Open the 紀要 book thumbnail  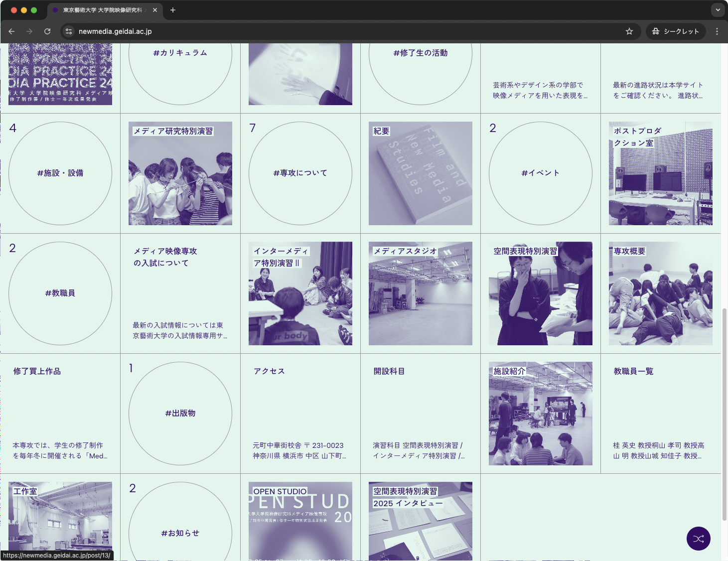click(420, 173)
